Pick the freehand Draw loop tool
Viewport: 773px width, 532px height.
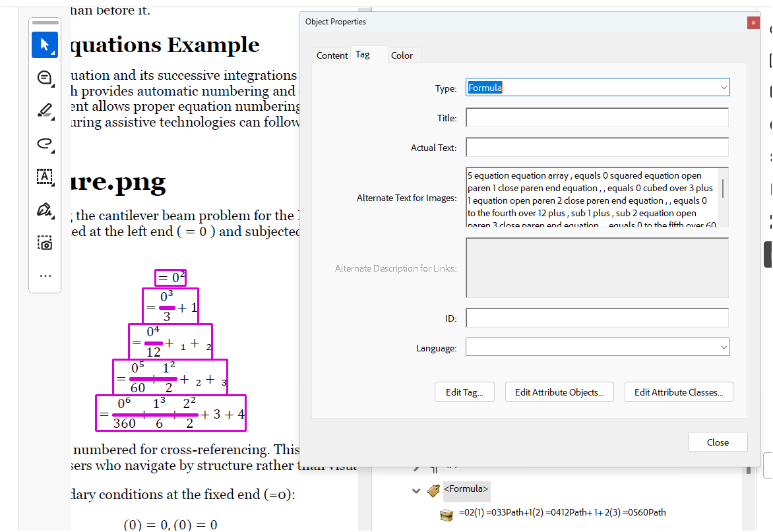point(45,144)
